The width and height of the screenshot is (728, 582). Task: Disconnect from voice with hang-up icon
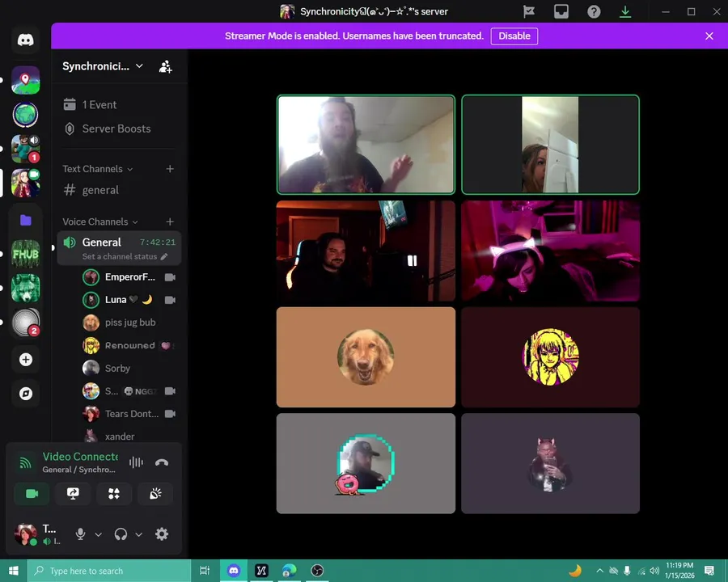click(x=162, y=462)
